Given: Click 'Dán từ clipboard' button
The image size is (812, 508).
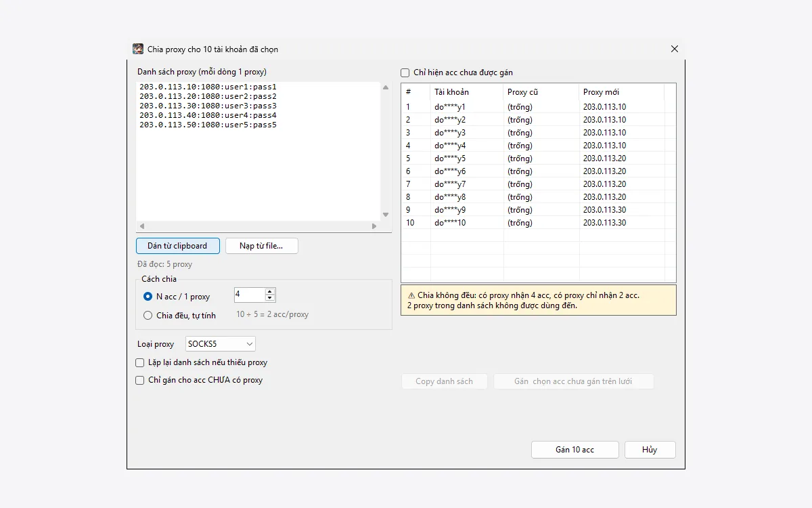Looking at the screenshot, I should tap(178, 246).
